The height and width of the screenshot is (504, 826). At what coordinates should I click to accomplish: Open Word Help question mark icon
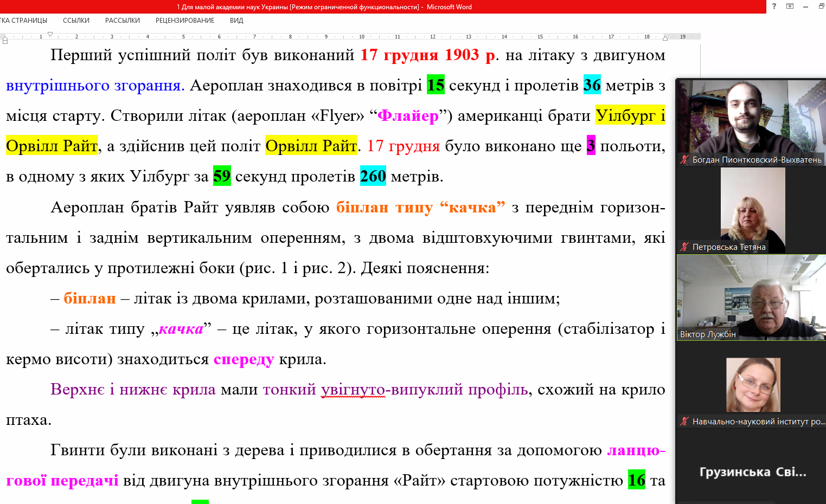pos(774,7)
